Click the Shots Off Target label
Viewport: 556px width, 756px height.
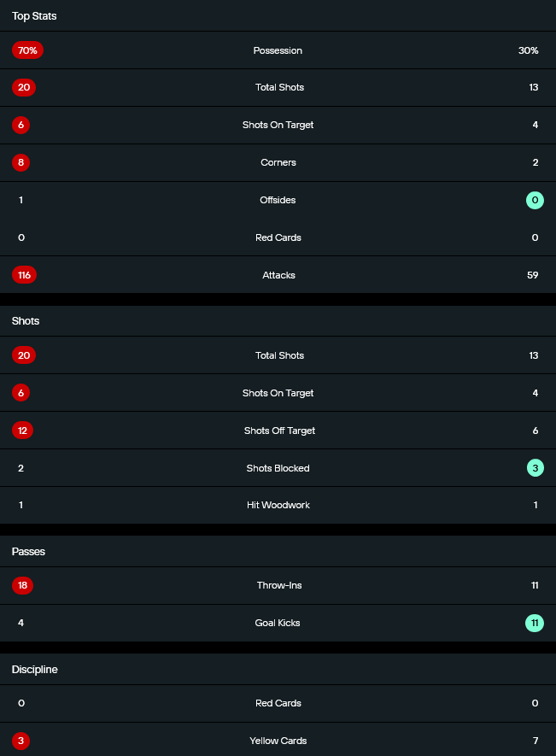[x=279, y=431]
